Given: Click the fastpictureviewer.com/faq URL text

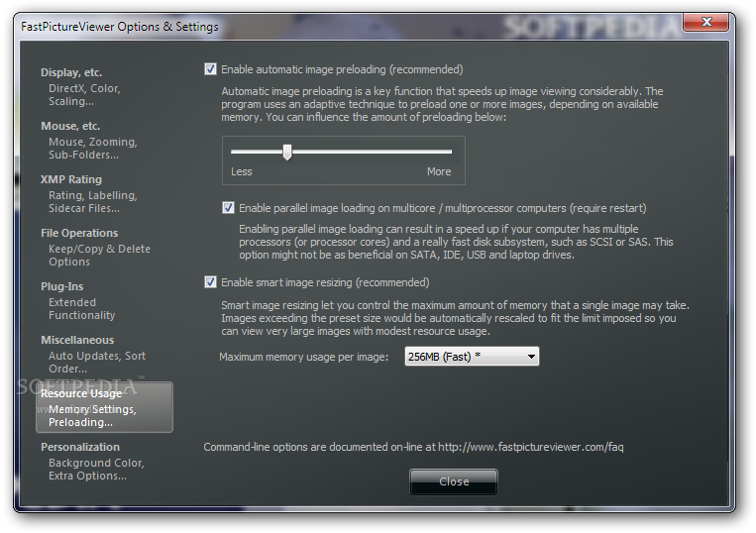Looking at the screenshot, I should pyautogui.click(x=531, y=447).
